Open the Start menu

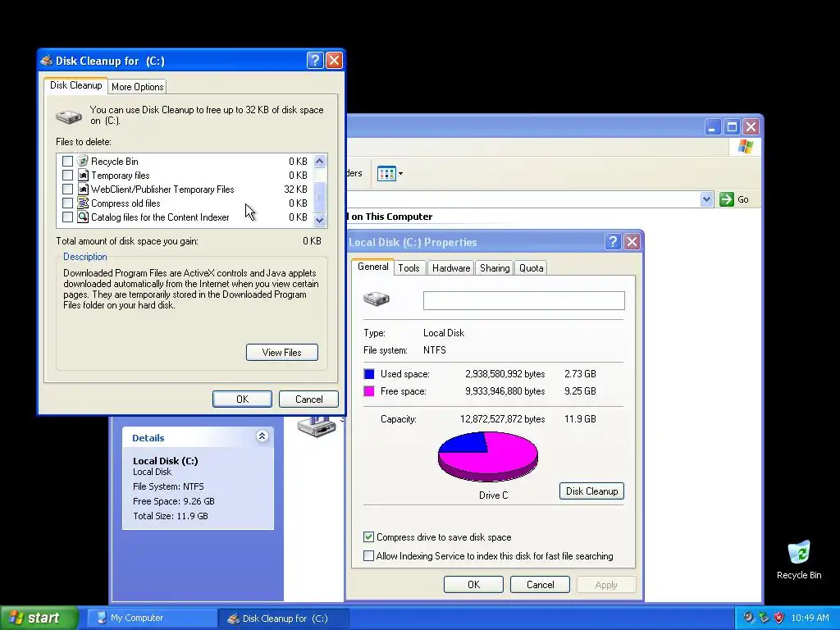(39, 618)
